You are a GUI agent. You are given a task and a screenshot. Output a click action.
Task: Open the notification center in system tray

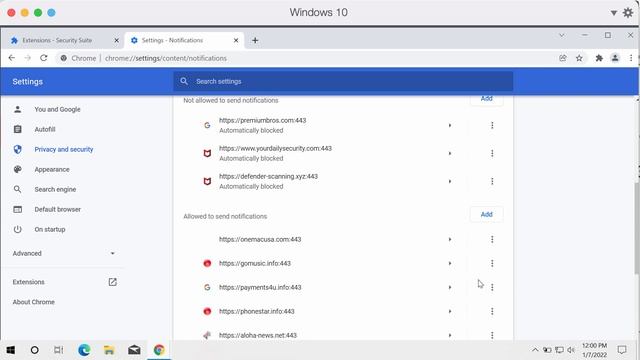point(622,350)
